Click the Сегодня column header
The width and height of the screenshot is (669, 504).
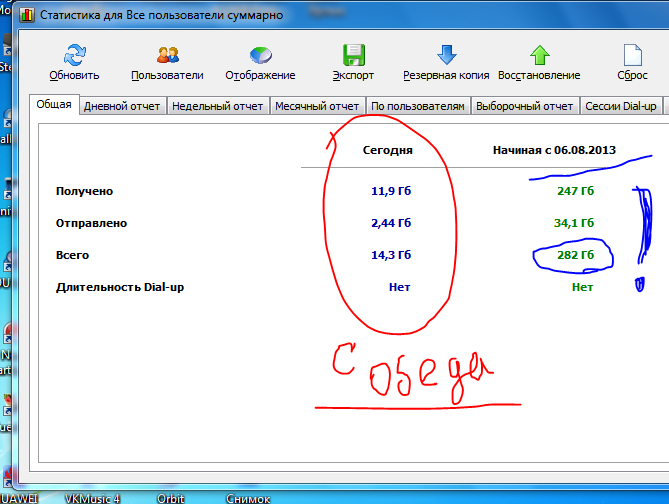pos(387,150)
